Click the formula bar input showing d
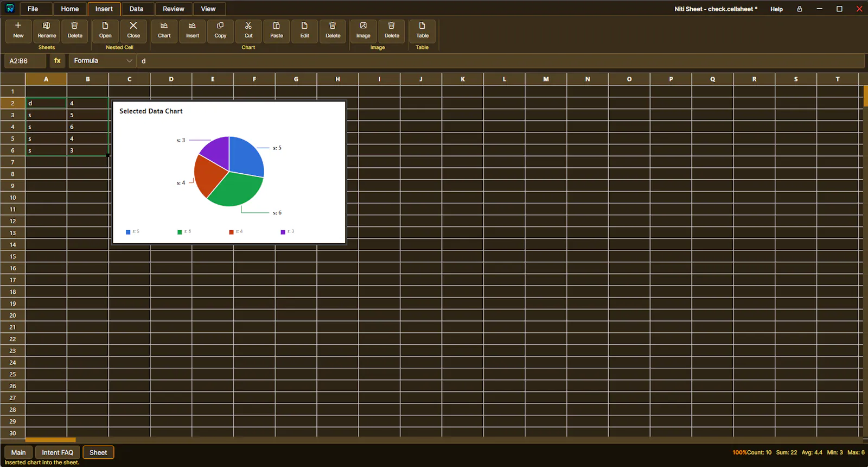This screenshot has width=868, height=467. 500,61
